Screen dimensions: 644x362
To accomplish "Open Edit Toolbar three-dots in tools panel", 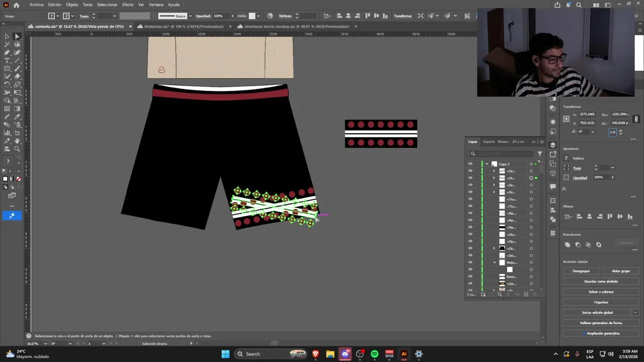I will [12, 206].
